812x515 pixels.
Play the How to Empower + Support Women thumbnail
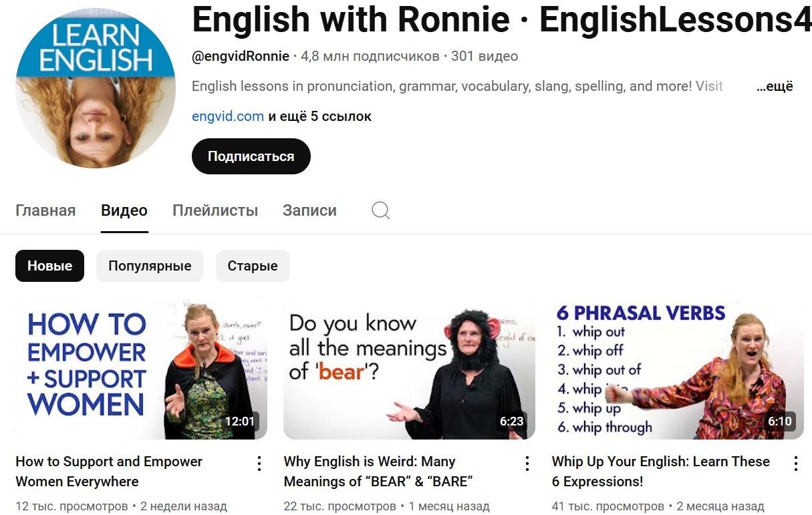click(x=141, y=369)
